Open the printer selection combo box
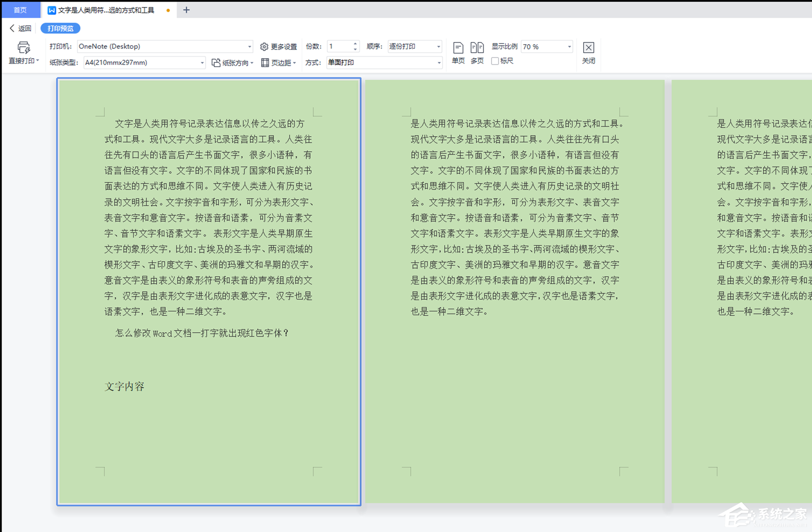The image size is (812, 532). (165, 46)
